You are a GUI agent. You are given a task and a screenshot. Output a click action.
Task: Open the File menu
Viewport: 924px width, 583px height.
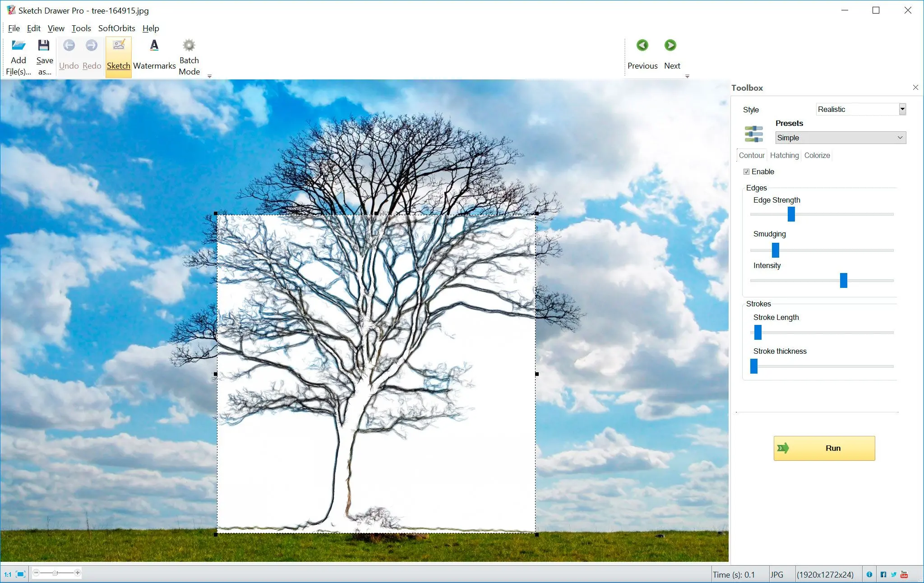coord(13,28)
